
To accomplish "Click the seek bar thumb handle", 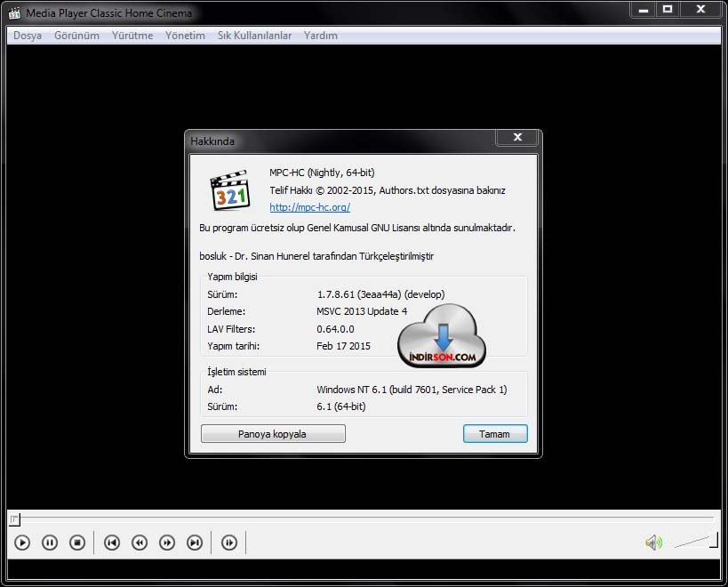I will [x=14, y=519].
